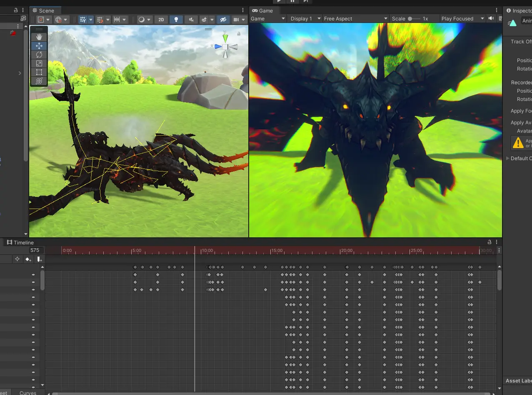Image resolution: width=532 pixels, height=395 pixels.
Task: Click the Add Keyframe button in Timeline
Action: [28, 259]
